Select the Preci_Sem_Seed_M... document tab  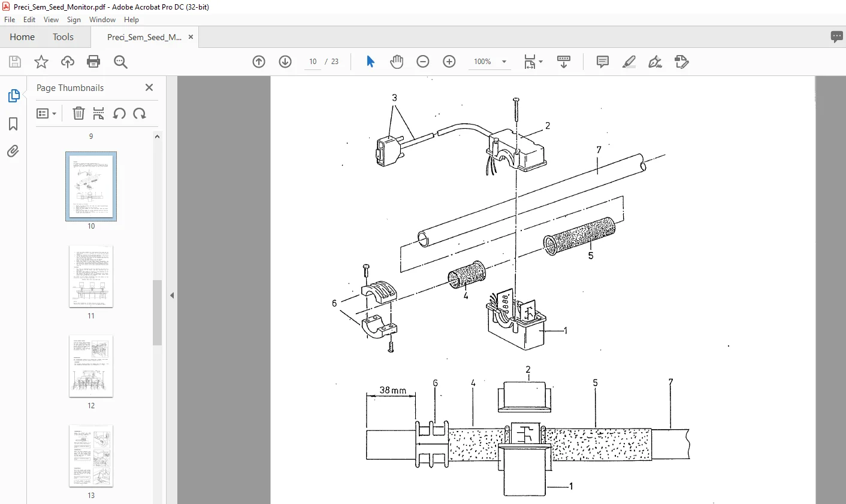[x=144, y=37]
